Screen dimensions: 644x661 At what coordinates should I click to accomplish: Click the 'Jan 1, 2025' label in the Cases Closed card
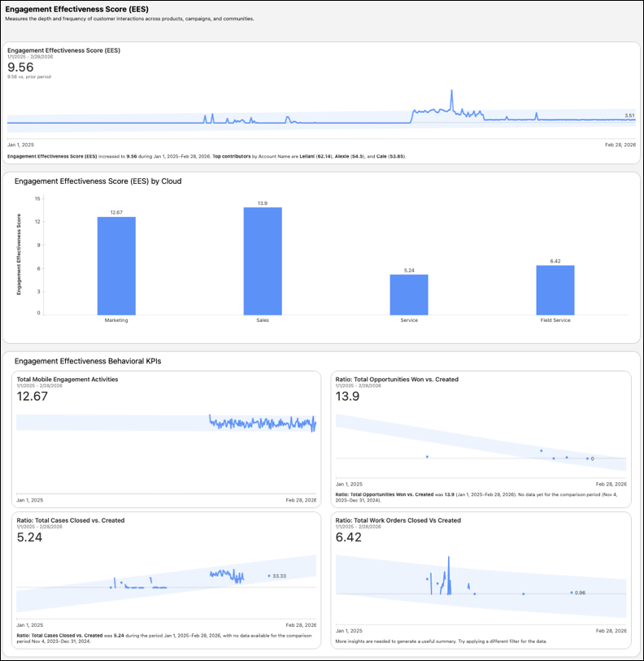coord(30,625)
